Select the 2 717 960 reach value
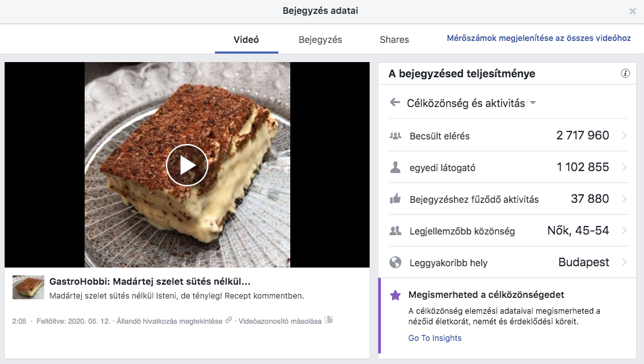The width and height of the screenshot is (644, 364). tap(583, 135)
